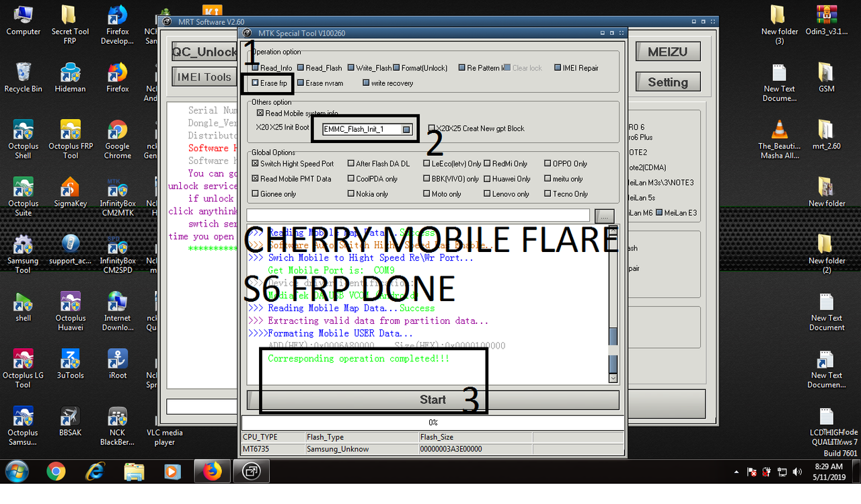The height and width of the screenshot is (504, 861).
Task: Open Samsung Tool desktop icon
Action: [23, 253]
